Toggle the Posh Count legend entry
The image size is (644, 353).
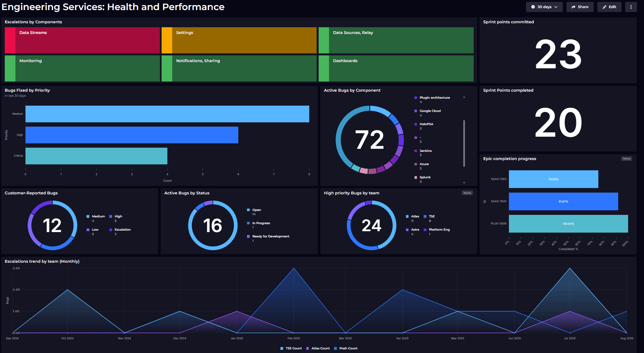(x=345, y=348)
